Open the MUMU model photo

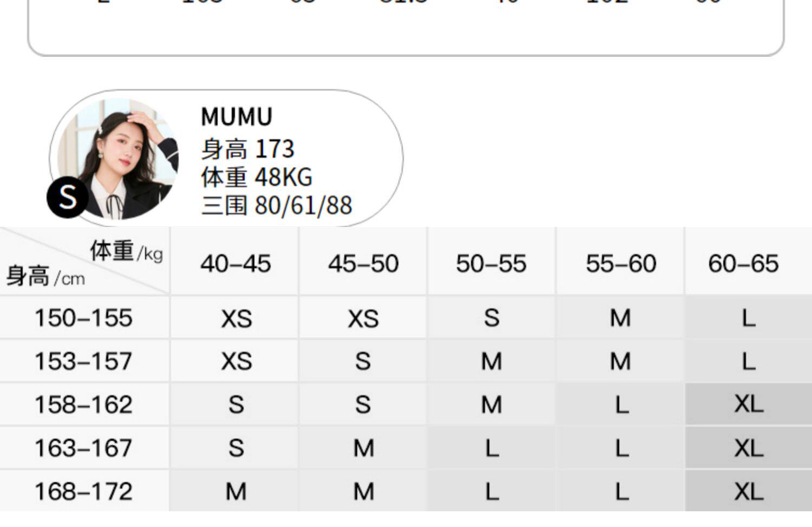pyautogui.click(x=119, y=157)
